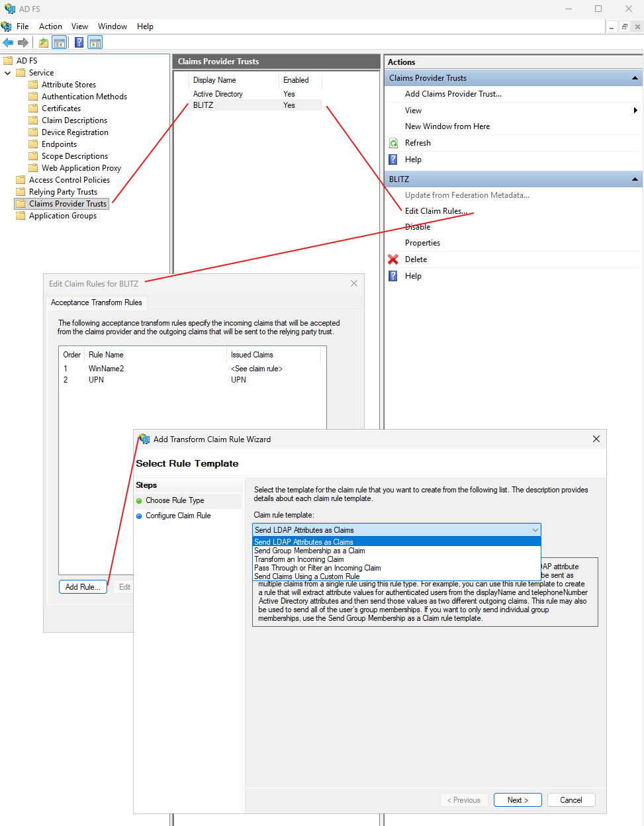Toggle the Show/Hide Action Pane toolbar icon
644x826 pixels.
pyautogui.click(x=95, y=42)
